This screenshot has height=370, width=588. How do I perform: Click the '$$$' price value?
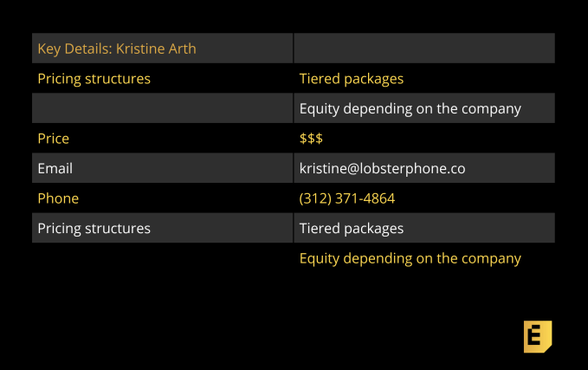click(x=311, y=139)
